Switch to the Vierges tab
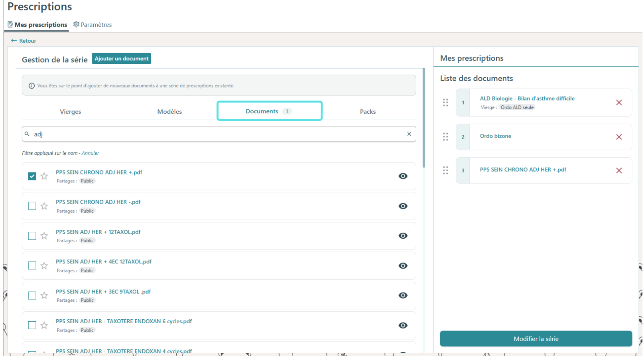This screenshot has height=358, width=644. click(71, 111)
